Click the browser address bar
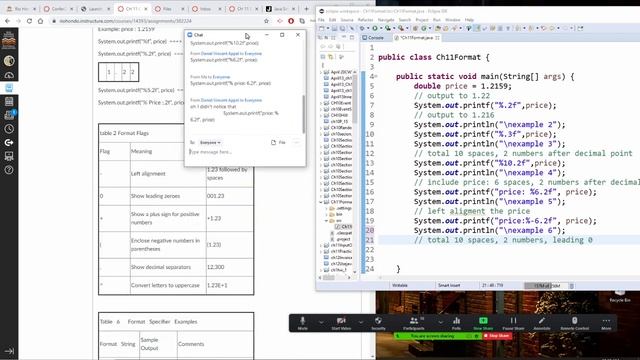Screen dimensions: 640x360 (159, 21)
